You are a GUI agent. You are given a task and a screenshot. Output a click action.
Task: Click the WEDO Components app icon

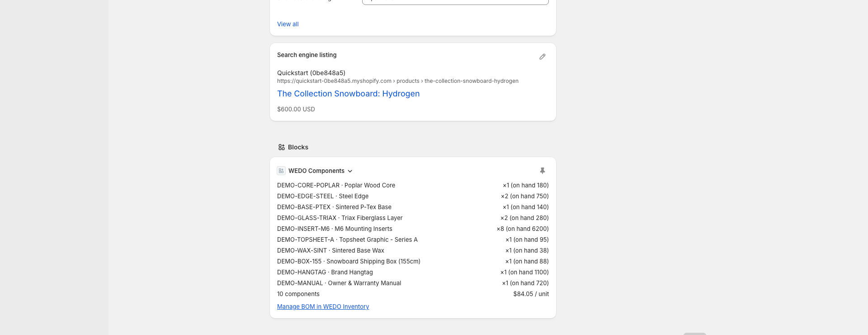pyautogui.click(x=281, y=171)
